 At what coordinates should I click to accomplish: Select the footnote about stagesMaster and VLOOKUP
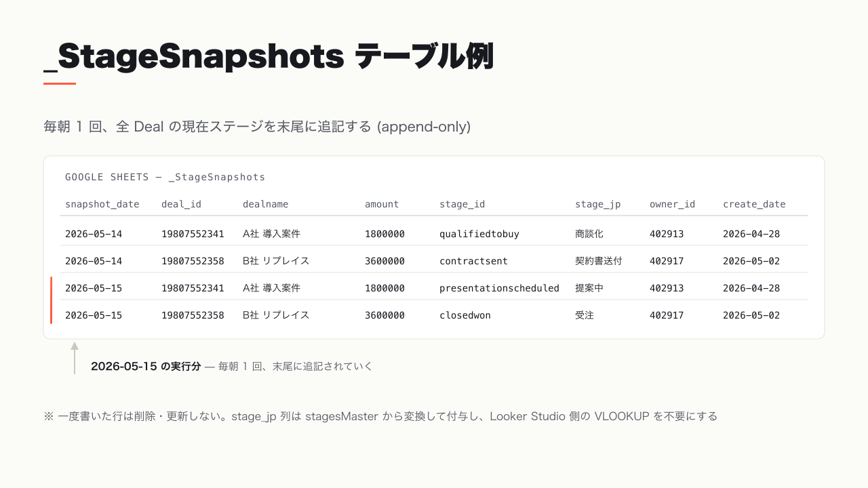[x=380, y=416]
